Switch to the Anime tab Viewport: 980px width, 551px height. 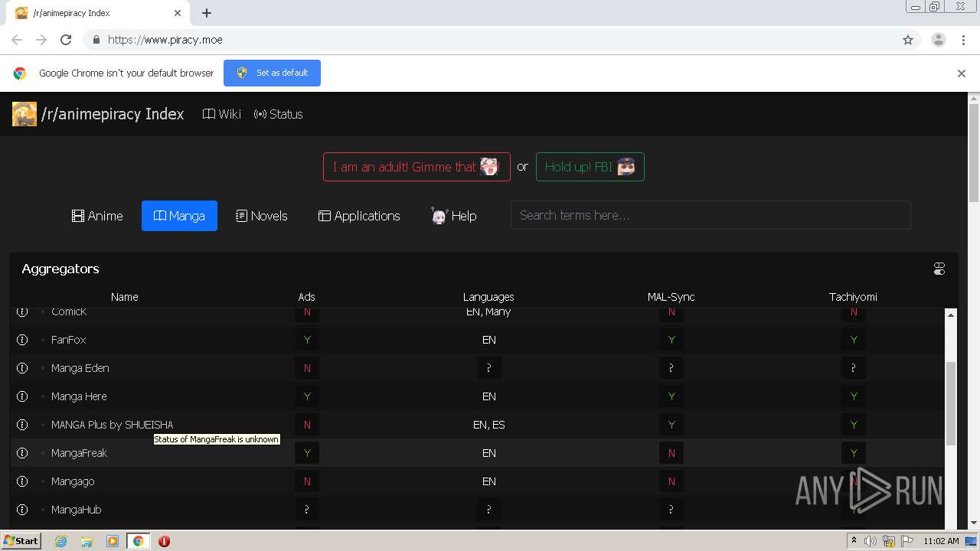(97, 216)
